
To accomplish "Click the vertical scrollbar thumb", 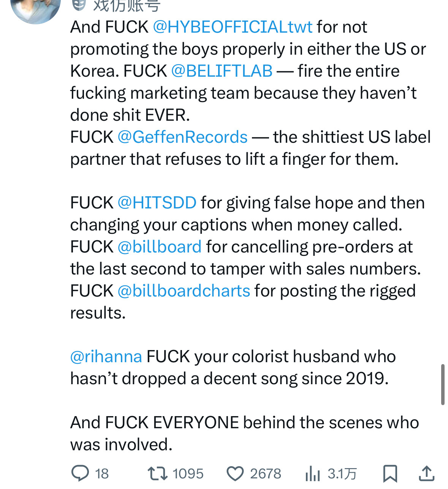I will [x=443, y=384].
